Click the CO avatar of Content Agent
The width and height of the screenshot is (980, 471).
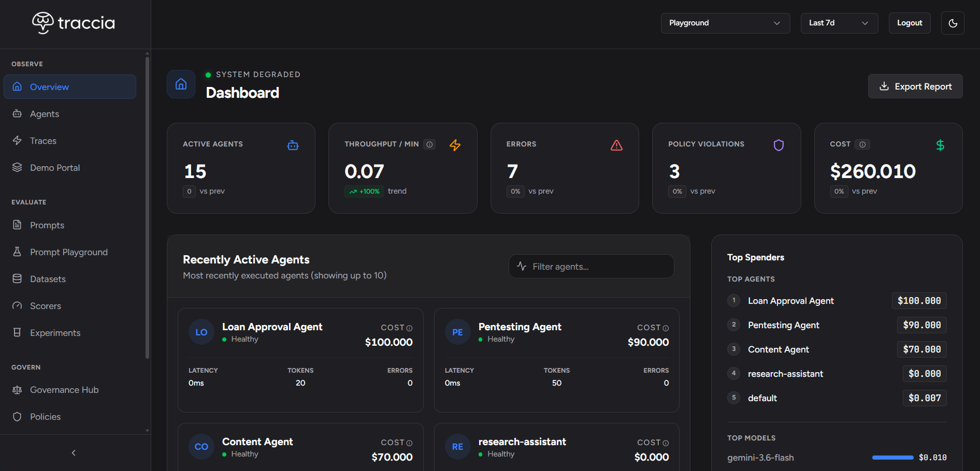tap(201, 447)
